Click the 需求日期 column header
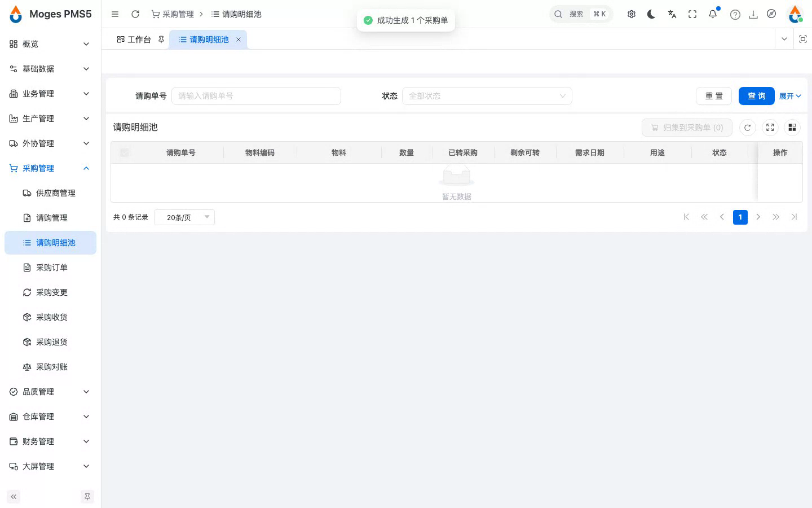Screen dimensions: 812x508 click(x=590, y=152)
